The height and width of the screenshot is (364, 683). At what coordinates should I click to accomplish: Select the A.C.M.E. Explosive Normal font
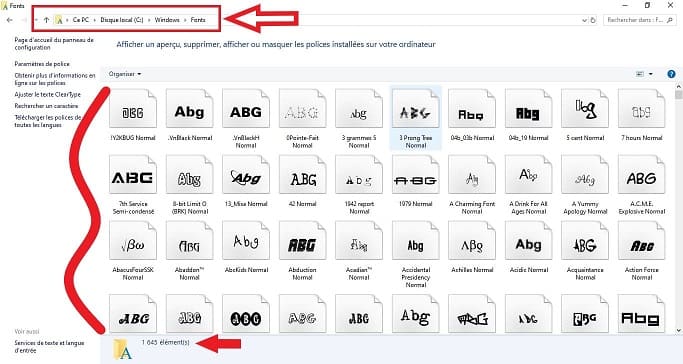pyautogui.click(x=641, y=175)
